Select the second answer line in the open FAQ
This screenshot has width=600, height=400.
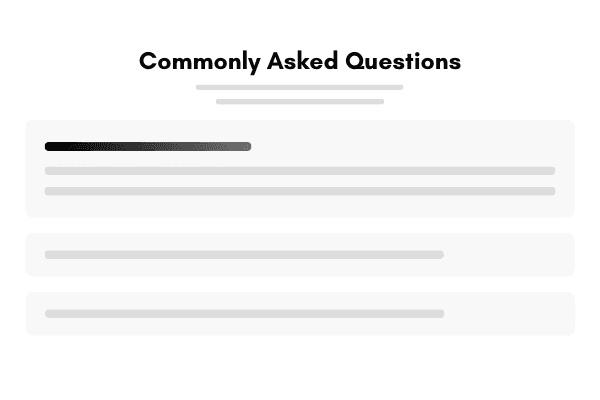[300, 191]
